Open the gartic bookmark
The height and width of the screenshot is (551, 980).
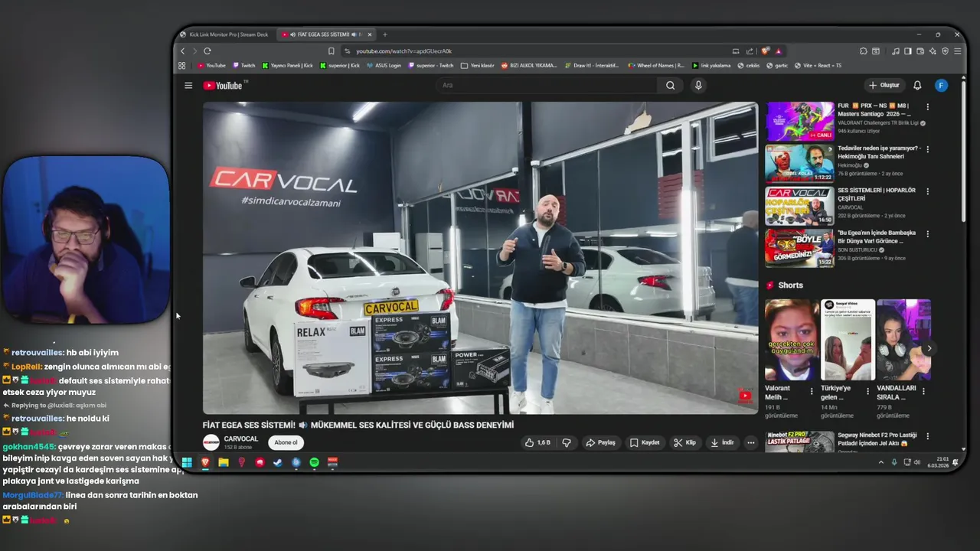point(776,66)
